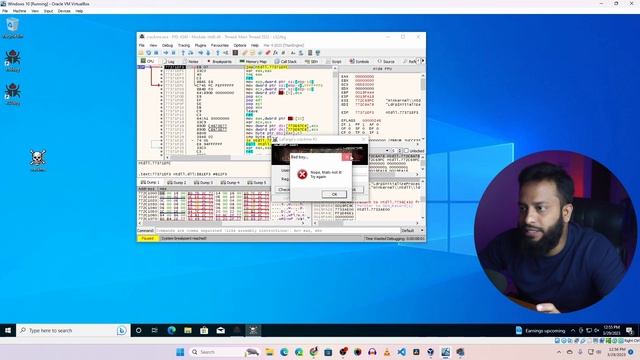Toggle the Unlocked checkbox in x32dbg
640x360 pixels.
[407, 151]
